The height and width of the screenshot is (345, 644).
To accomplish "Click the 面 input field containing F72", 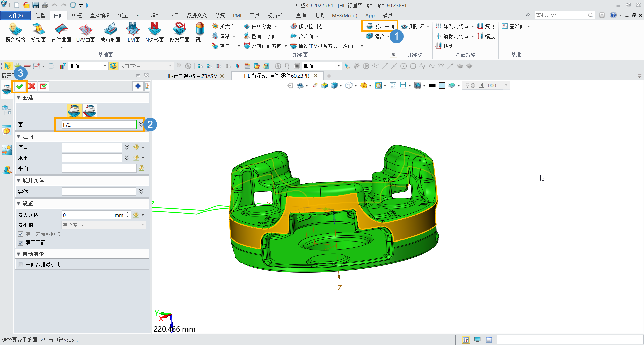I will (99, 125).
